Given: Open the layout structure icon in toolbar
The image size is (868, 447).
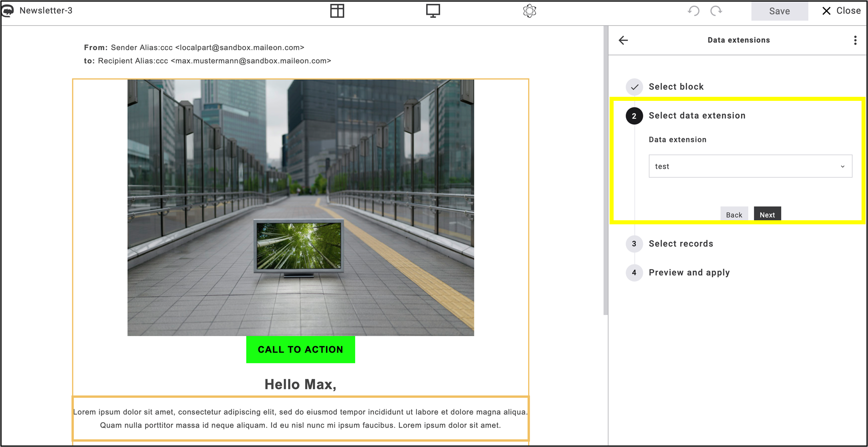Looking at the screenshot, I should (337, 10).
